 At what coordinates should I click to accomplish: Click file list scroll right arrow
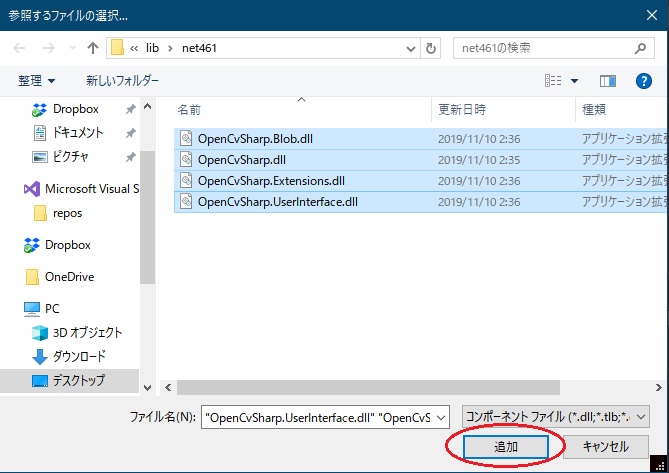[x=658, y=387]
